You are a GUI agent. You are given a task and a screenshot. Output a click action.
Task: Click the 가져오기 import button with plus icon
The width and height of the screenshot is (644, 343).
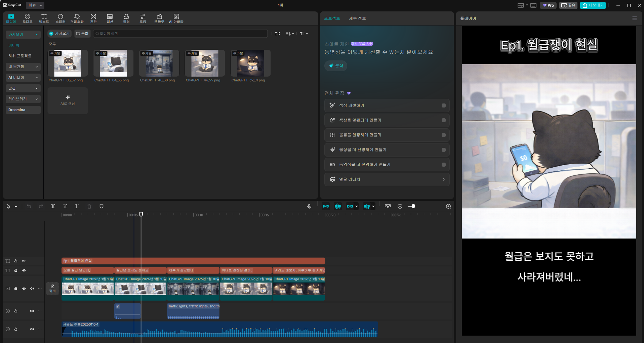coord(59,34)
